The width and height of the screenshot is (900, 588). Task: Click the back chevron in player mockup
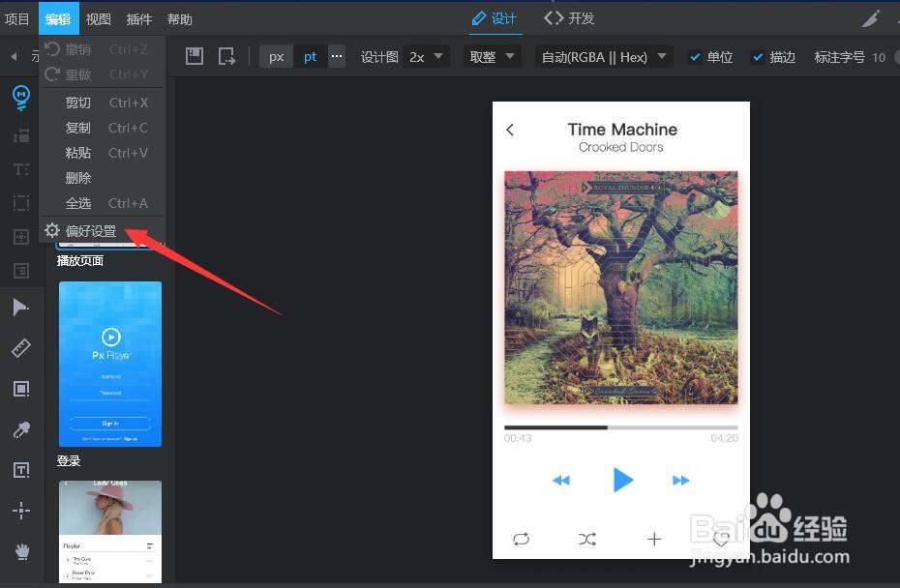coord(510,130)
